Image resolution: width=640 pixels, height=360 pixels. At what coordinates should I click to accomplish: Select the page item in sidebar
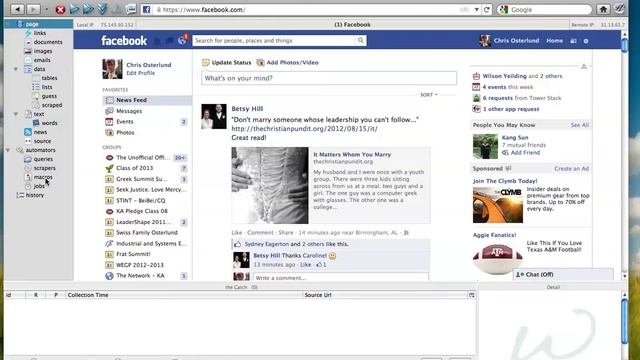coord(31,24)
